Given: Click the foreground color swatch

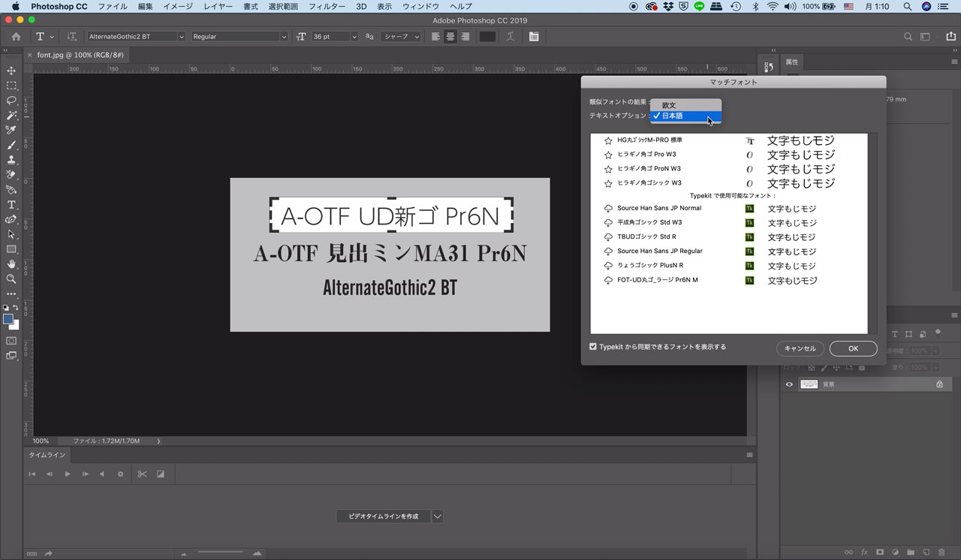Looking at the screenshot, I should click(8, 319).
